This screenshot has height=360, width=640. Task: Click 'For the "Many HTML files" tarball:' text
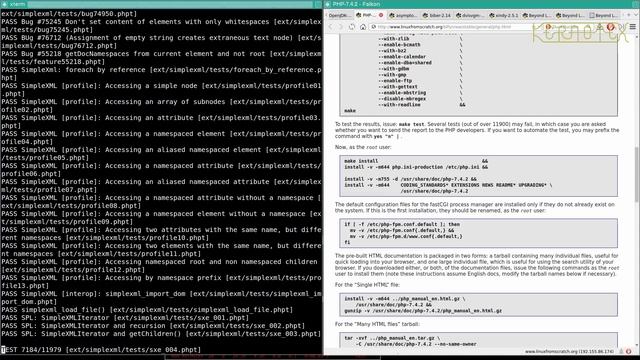pos(377,324)
